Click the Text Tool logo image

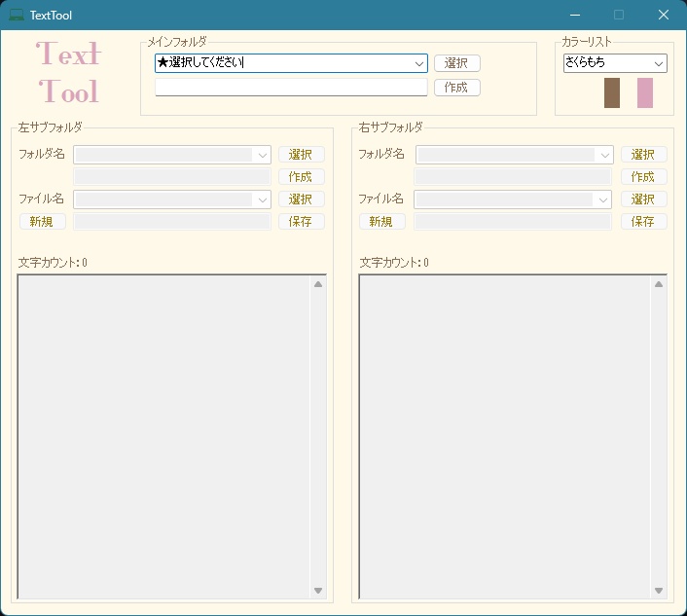(69, 73)
